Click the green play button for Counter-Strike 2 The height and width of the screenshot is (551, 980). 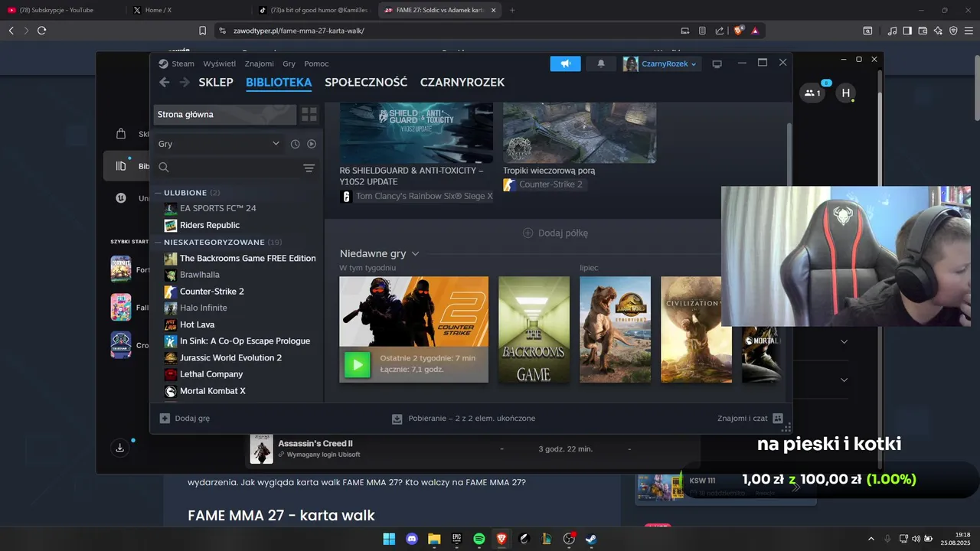357,364
